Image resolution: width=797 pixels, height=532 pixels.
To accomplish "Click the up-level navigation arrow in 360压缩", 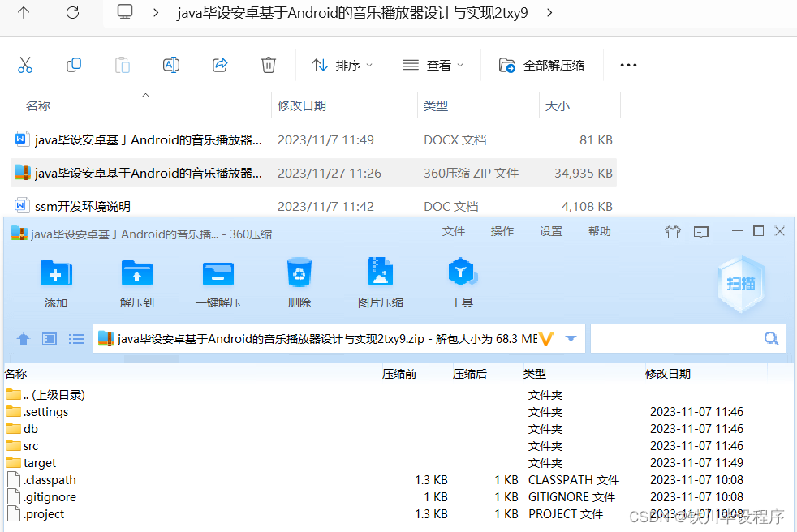I will pyautogui.click(x=23, y=338).
